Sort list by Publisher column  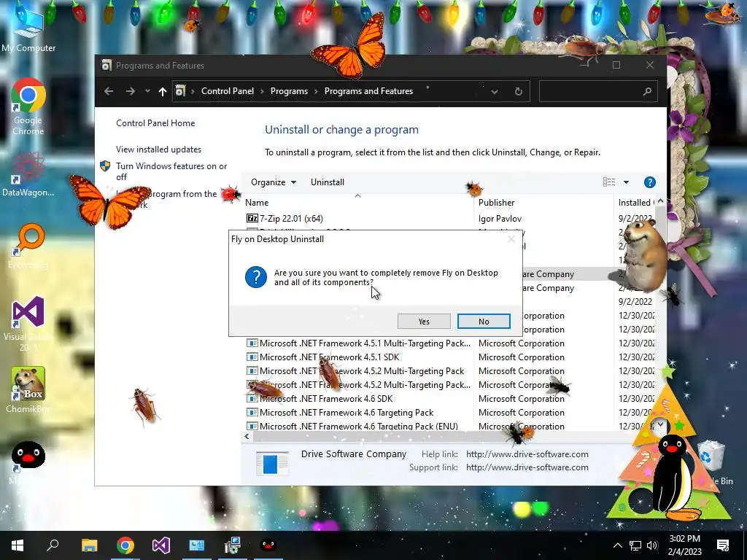pos(544,203)
